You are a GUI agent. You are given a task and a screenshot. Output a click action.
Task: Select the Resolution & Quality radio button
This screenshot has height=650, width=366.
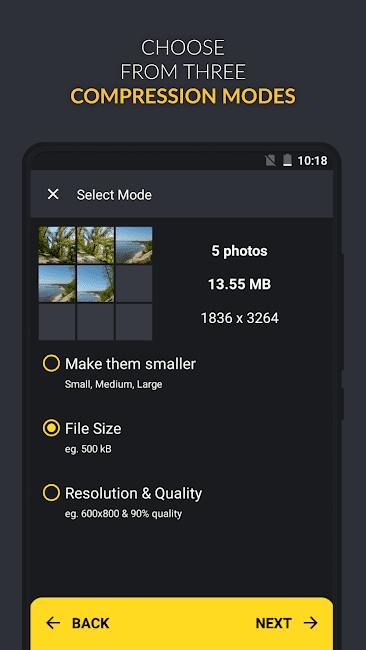tap(51, 492)
